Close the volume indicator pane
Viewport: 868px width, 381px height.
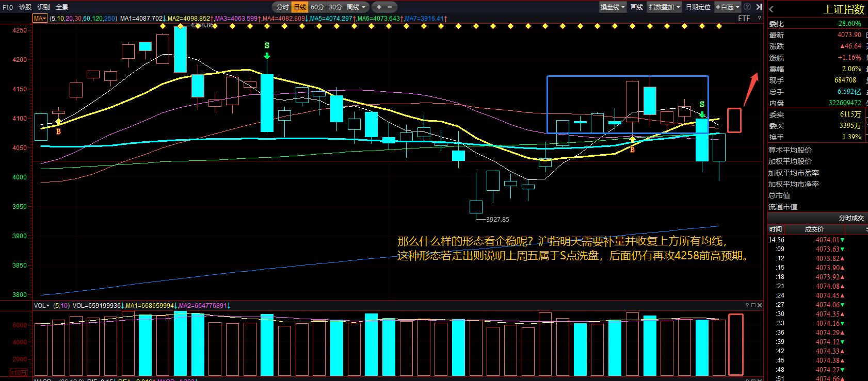[x=759, y=306]
